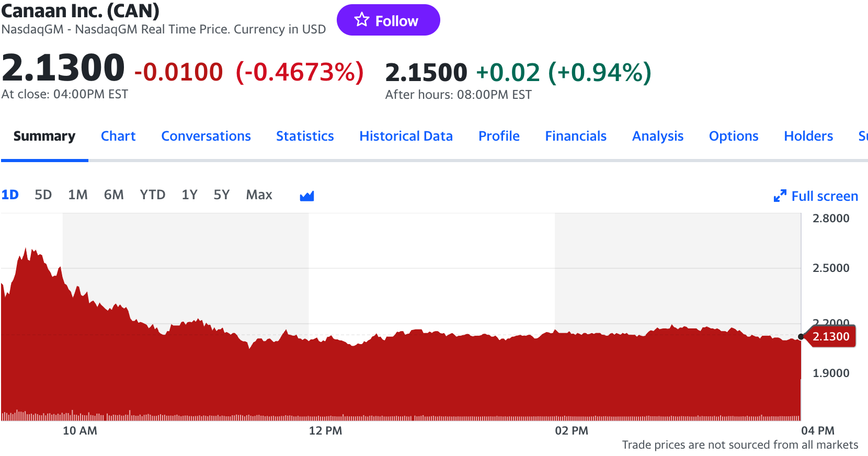Go to the Statistics tab
868x456 pixels.
click(305, 136)
